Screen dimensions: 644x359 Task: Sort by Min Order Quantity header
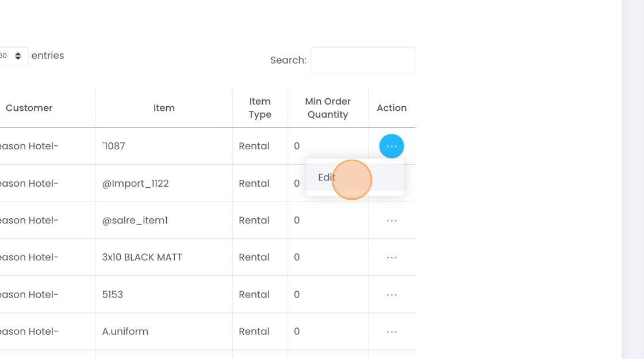[328, 108]
